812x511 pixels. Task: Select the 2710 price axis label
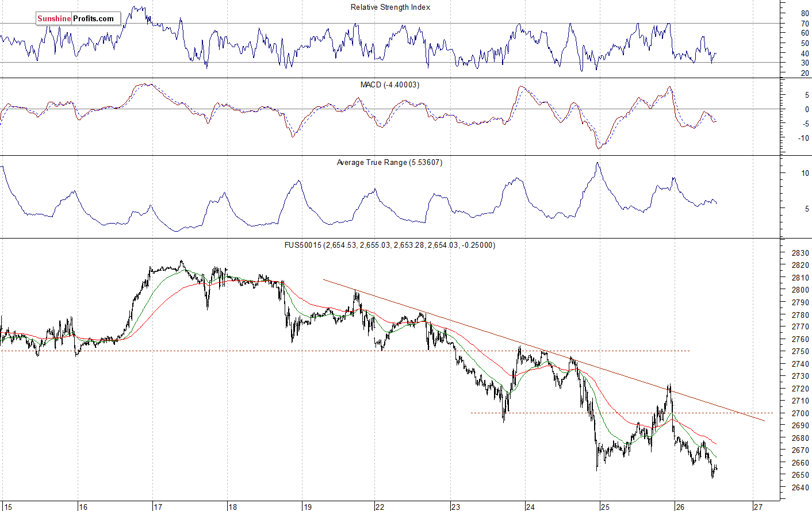pyautogui.click(x=800, y=401)
